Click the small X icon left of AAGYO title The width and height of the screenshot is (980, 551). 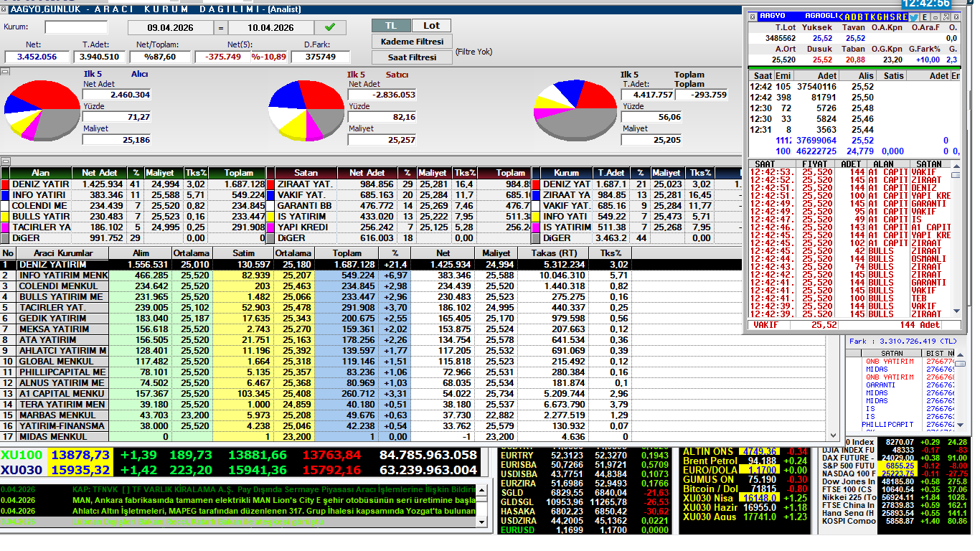pyautogui.click(x=752, y=17)
